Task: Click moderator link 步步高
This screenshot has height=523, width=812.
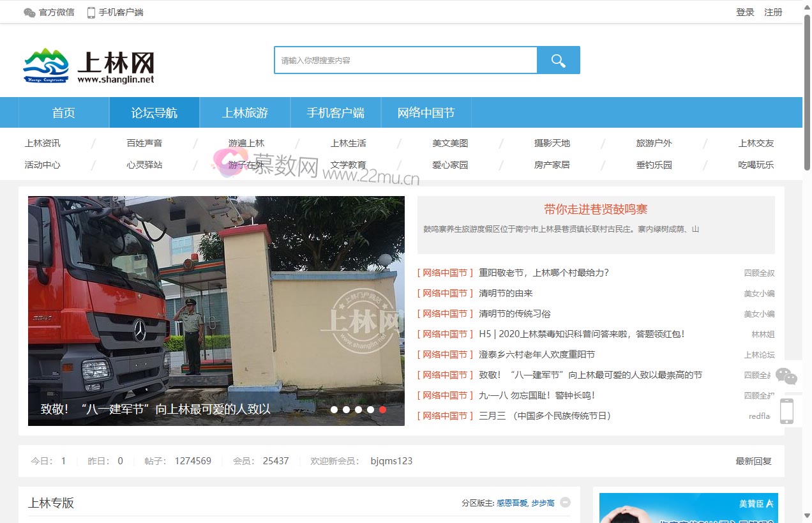Action: click(x=542, y=503)
